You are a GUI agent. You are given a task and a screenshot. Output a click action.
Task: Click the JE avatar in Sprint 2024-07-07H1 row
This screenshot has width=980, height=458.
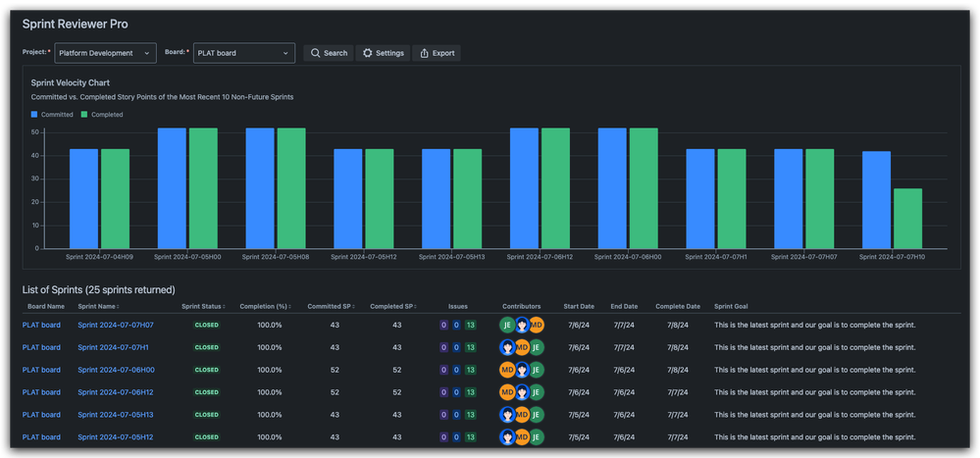(537, 347)
